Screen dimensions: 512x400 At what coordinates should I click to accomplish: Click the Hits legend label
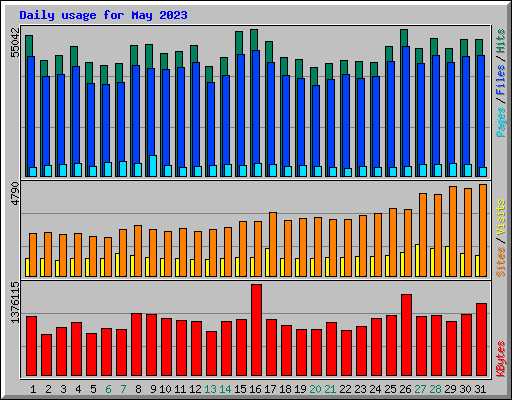point(501,41)
